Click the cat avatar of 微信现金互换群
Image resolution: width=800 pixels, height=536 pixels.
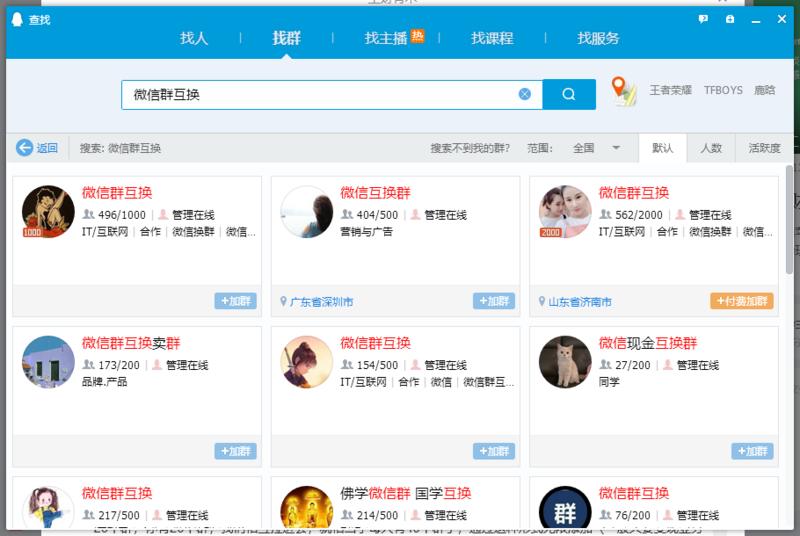click(565, 362)
